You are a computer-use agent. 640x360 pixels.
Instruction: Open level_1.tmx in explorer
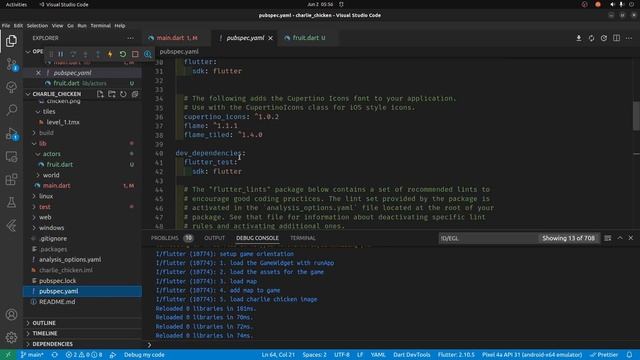point(63,122)
